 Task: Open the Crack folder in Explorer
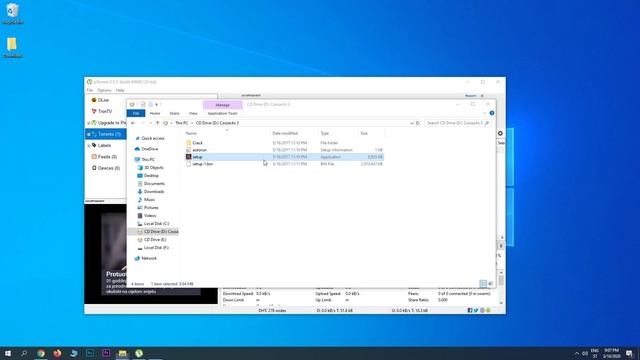[x=198, y=143]
